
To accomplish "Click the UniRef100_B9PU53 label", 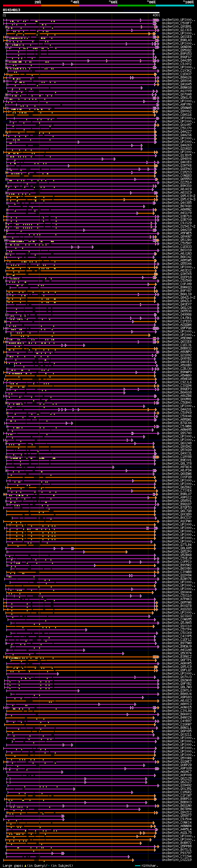I will click(177, 54).
